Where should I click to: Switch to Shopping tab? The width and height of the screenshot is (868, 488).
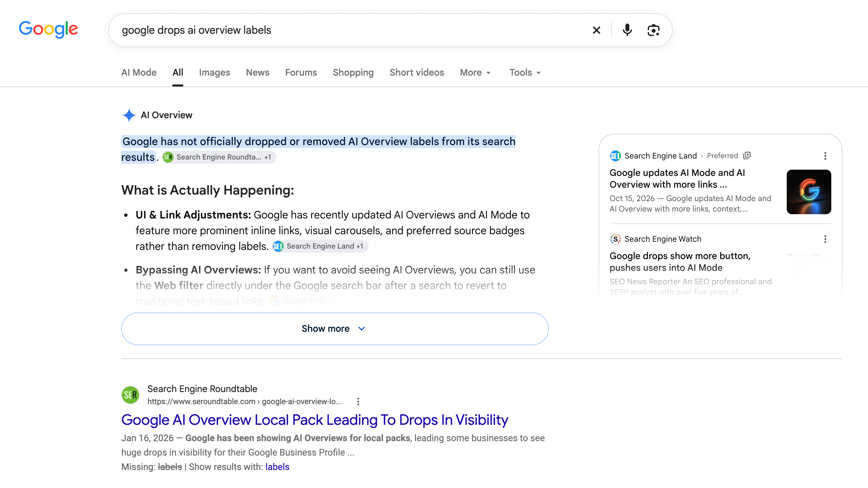click(353, 72)
